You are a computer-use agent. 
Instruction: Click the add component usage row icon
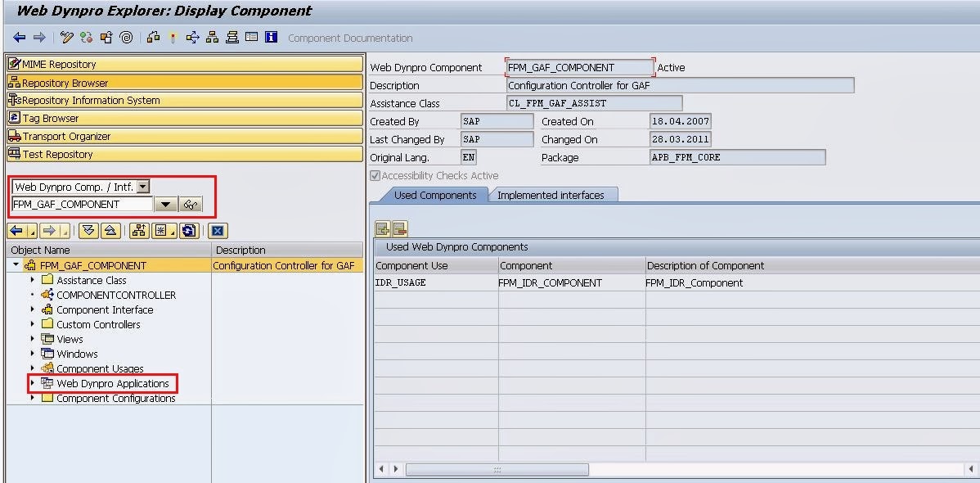click(x=382, y=229)
